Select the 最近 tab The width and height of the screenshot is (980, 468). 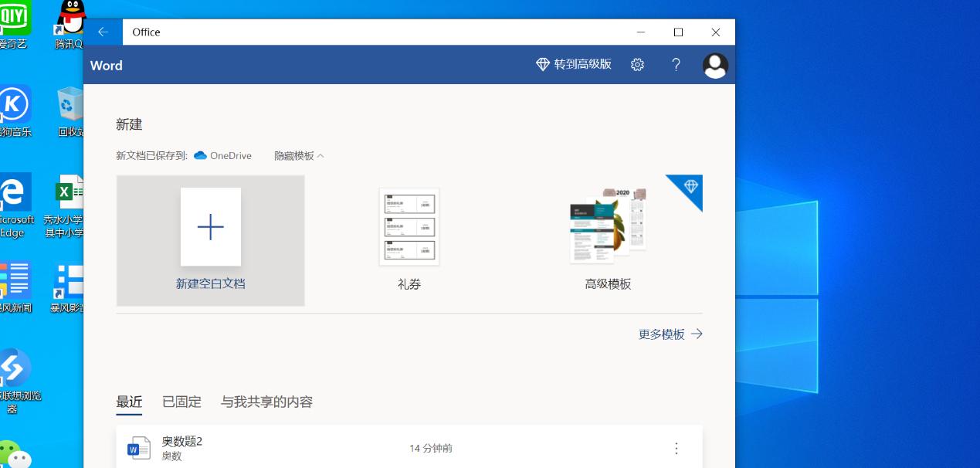129,402
